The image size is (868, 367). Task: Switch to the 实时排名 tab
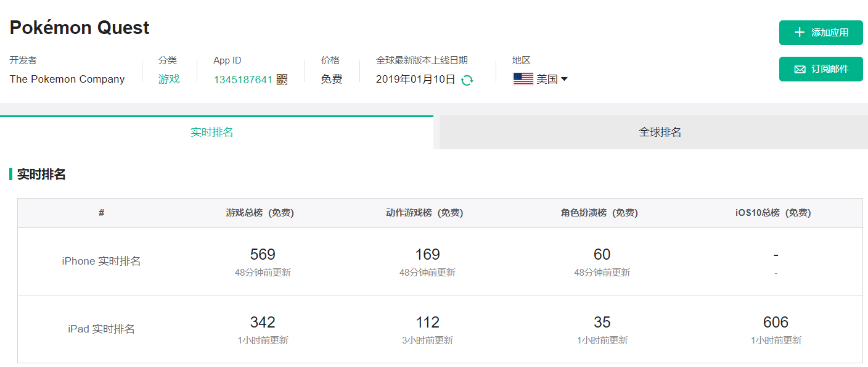pyautogui.click(x=216, y=132)
